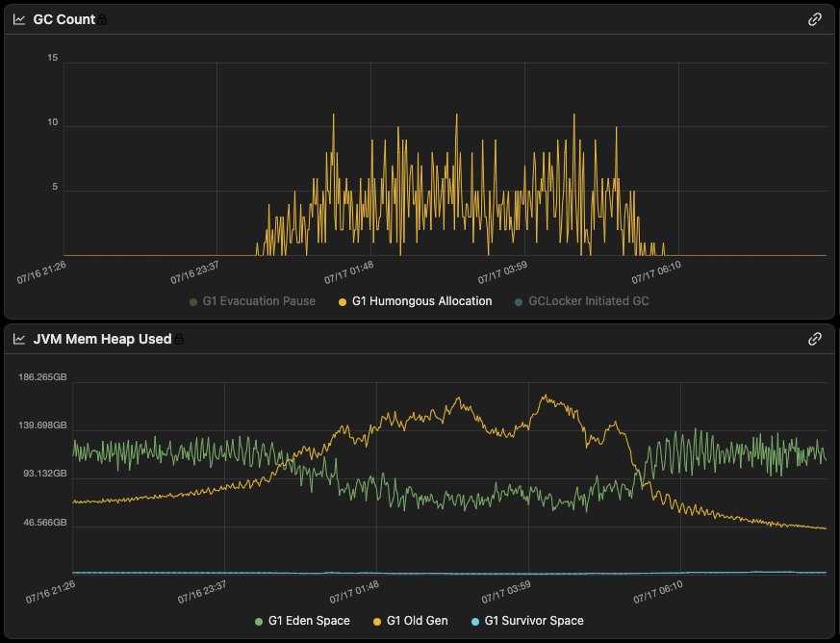Click 07/16 21:26 label under heap chart
840x643 pixels.
coord(50,592)
